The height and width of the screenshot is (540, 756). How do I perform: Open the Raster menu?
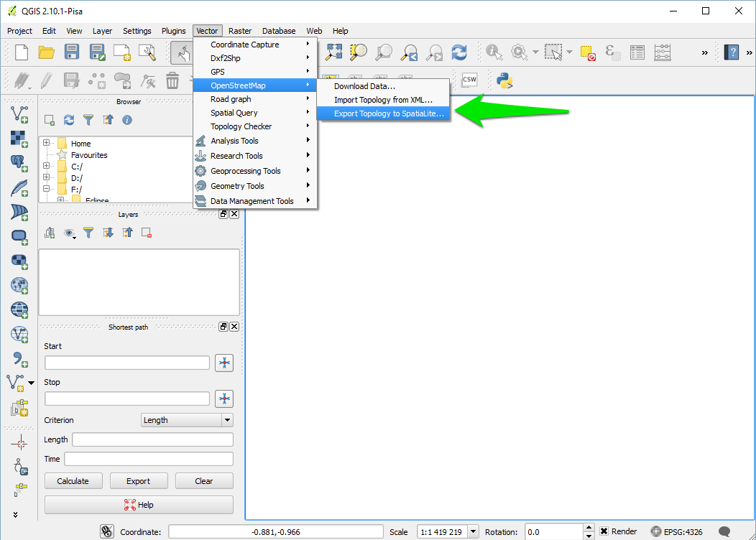(240, 30)
